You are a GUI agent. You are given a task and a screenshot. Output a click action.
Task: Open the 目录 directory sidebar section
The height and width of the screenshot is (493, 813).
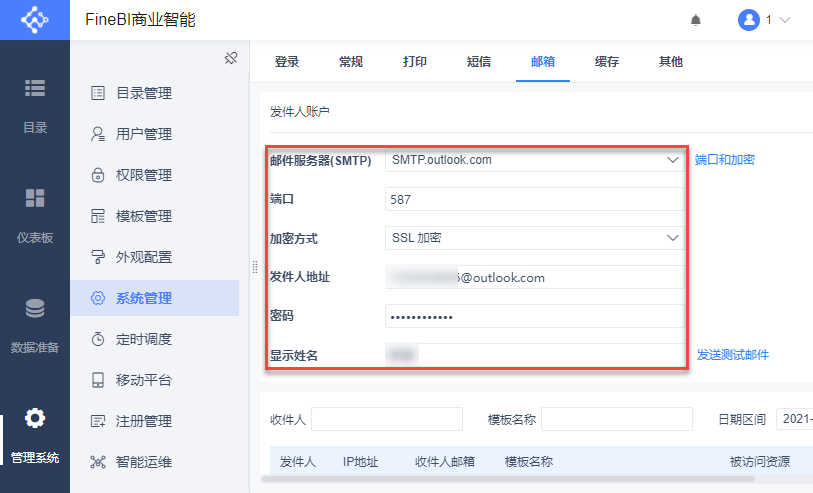pos(35,106)
